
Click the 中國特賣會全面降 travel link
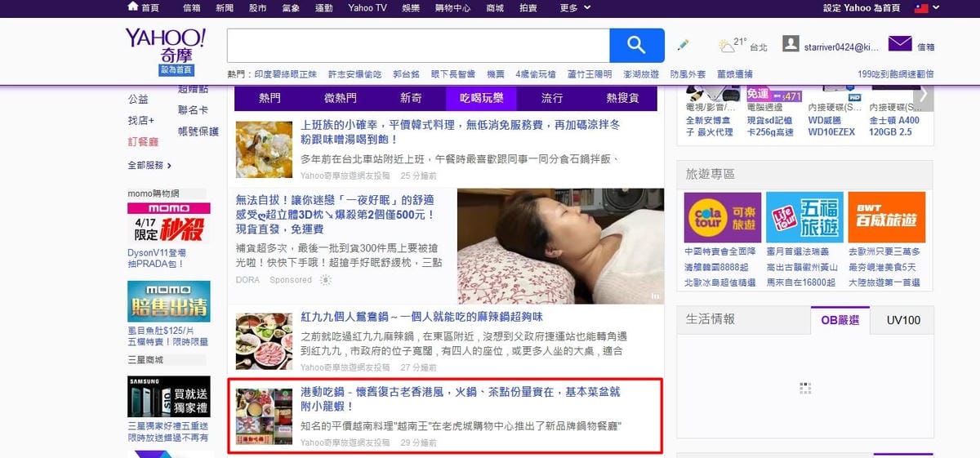(x=720, y=251)
